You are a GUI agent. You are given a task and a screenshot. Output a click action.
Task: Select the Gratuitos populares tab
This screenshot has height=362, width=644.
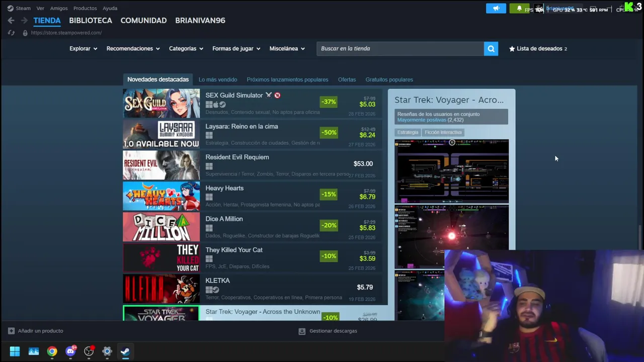(389, 79)
